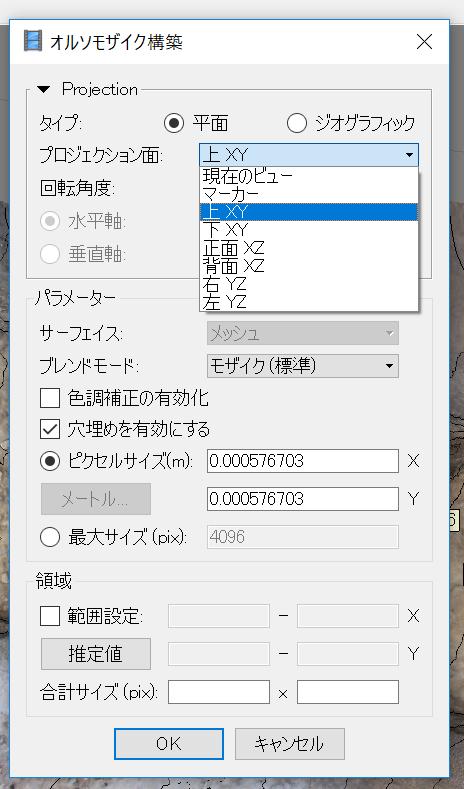Confirm with the OK button
Image resolution: width=464 pixels, height=789 pixels.
click(x=169, y=744)
